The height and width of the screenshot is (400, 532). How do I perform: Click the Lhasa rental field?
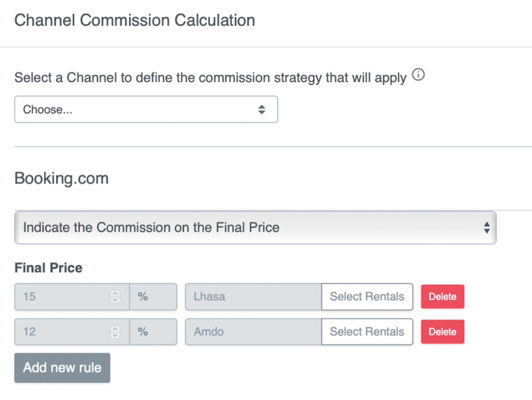pos(253,297)
